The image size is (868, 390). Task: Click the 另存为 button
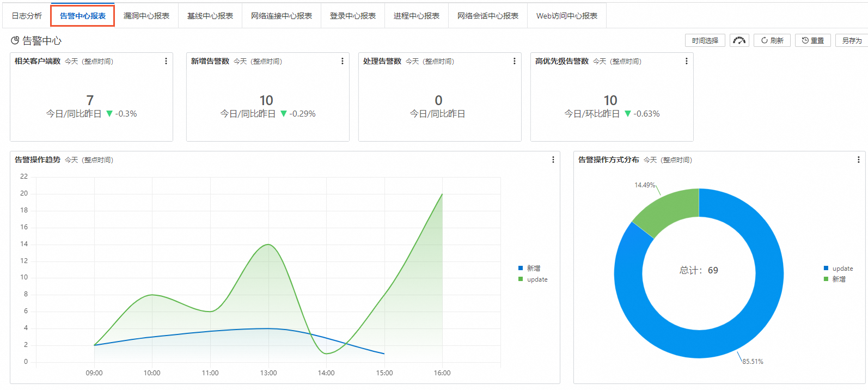point(852,40)
